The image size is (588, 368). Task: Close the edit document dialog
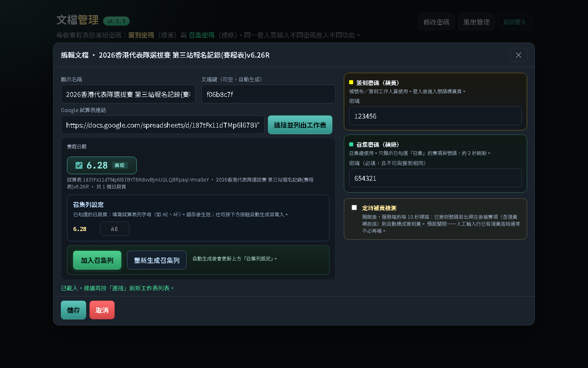coord(518,55)
